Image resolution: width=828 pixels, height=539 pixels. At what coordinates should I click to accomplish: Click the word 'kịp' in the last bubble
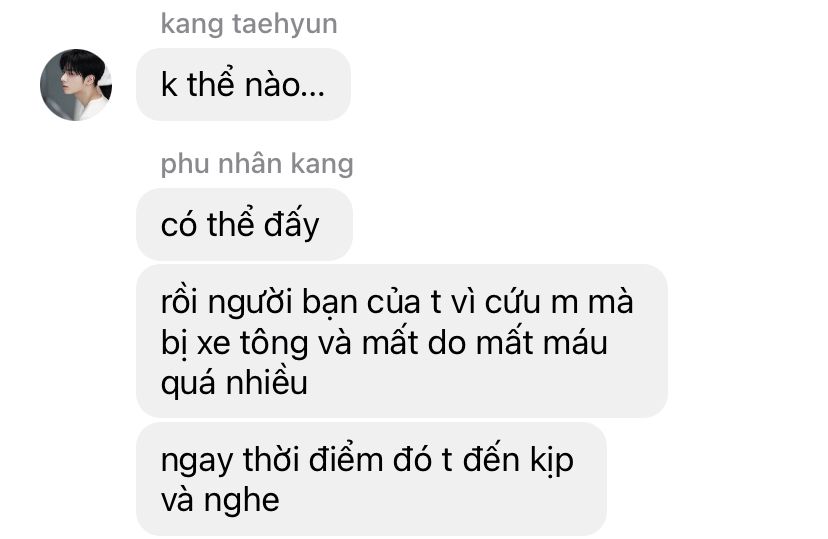pos(550,460)
